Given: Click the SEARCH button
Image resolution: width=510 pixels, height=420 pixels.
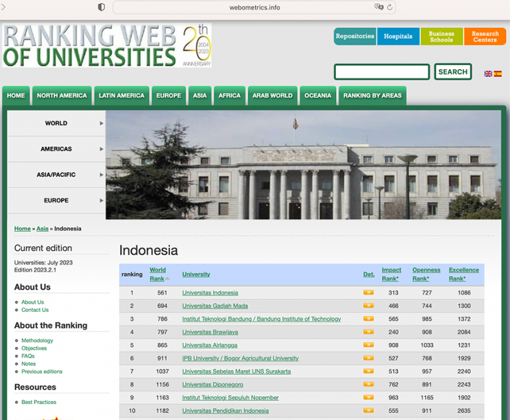Looking at the screenshot, I should tap(453, 72).
